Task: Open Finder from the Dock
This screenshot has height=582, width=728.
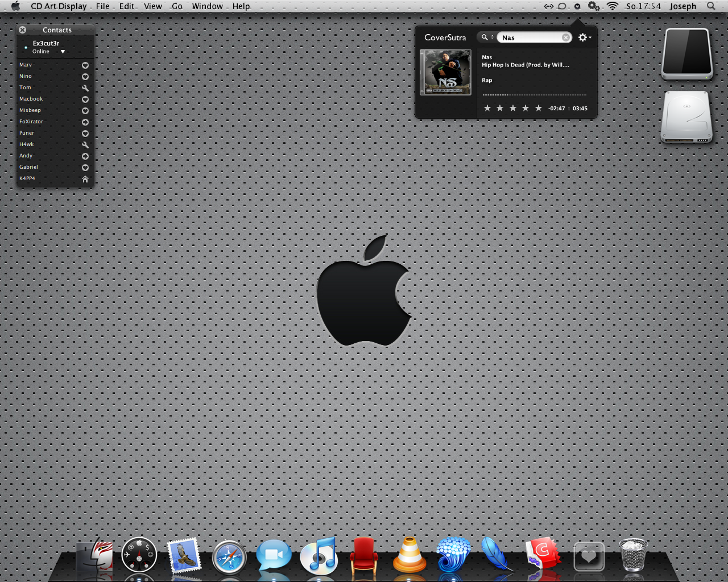Action: coord(96,555)
